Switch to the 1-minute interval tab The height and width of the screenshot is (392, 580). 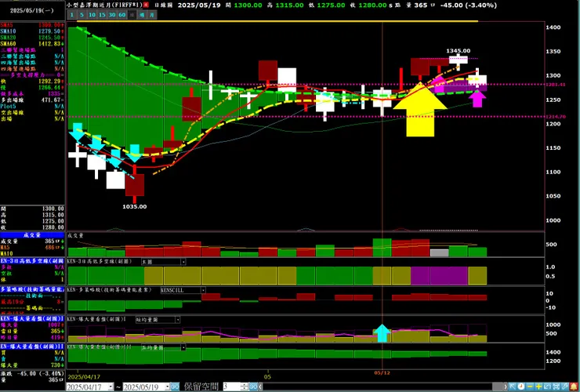(x=72, y=15)
